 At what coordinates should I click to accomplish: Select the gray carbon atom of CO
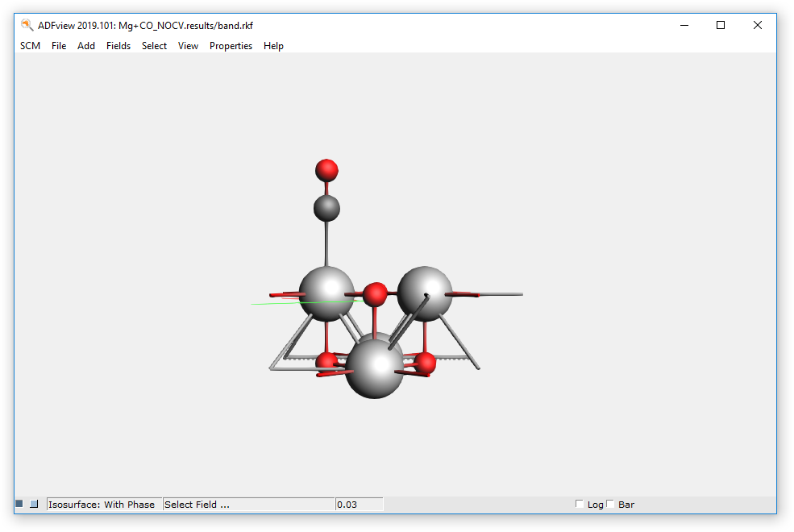pyautogui.click(x=329, y=206)
